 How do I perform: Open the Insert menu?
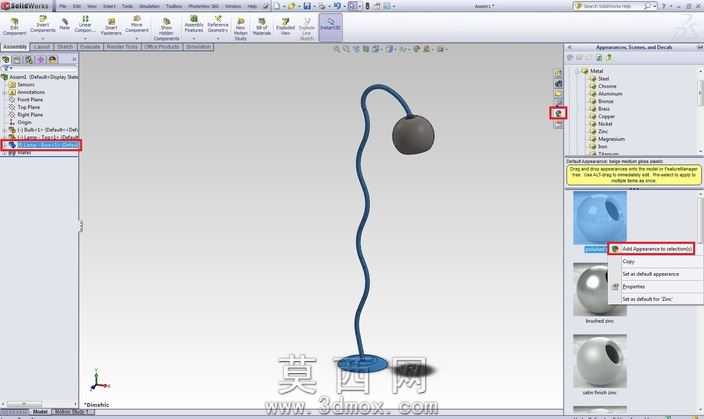(109, 6)
